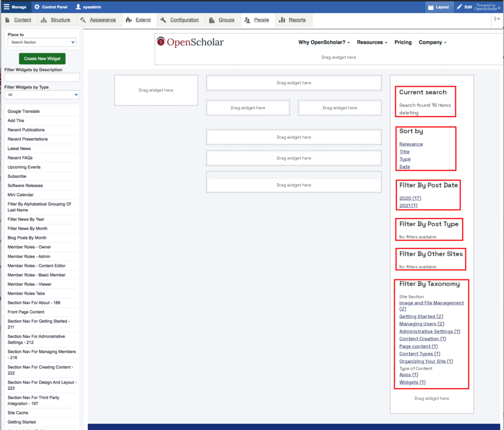Click the sysadmin user icon

click(78, 7)
